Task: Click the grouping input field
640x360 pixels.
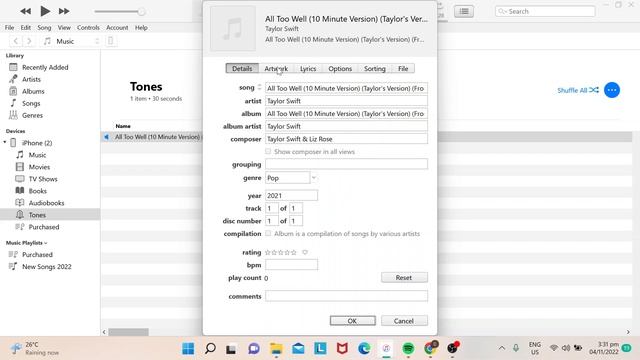Action: [346, 164]
